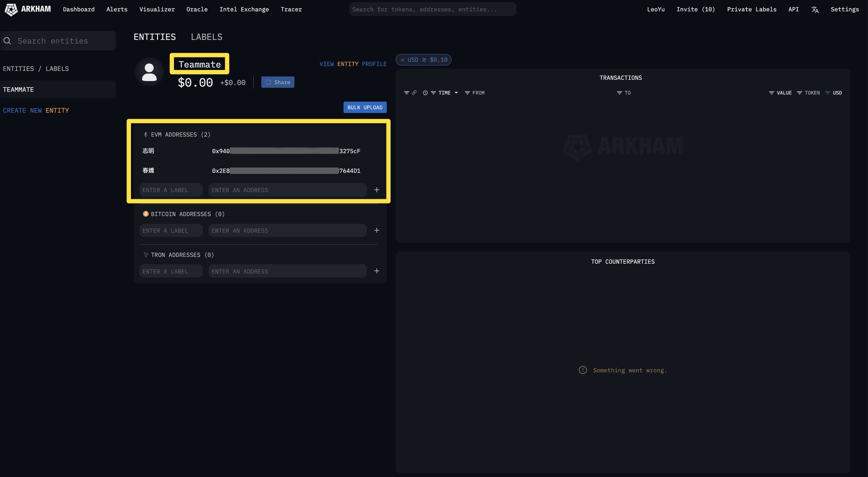868x477 pixels.
Task: Click the Ethereum icon by EVM Addresses
Action: point(146,134)
